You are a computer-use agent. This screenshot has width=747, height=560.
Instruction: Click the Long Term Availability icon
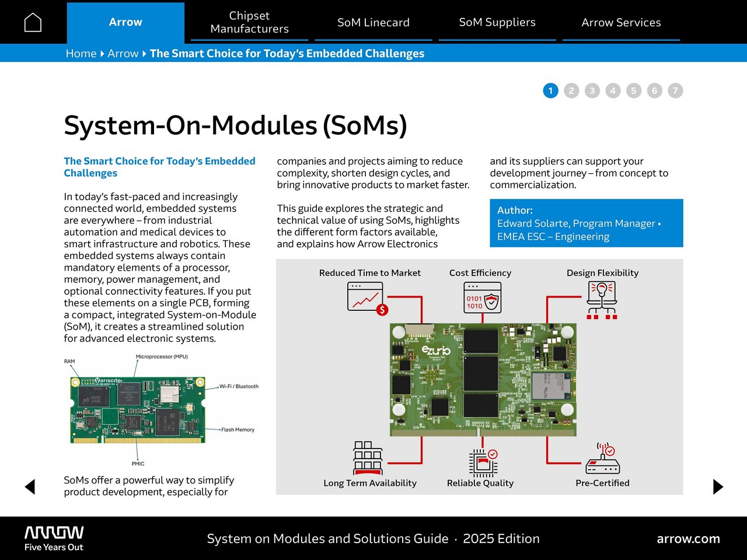pyautogui.click(x=369, y=457)
